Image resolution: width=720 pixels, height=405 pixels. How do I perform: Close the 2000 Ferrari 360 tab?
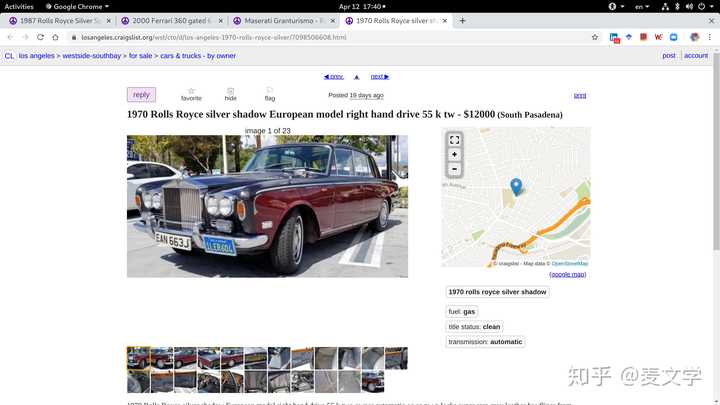pyautogui.click(x=220, y=21)
